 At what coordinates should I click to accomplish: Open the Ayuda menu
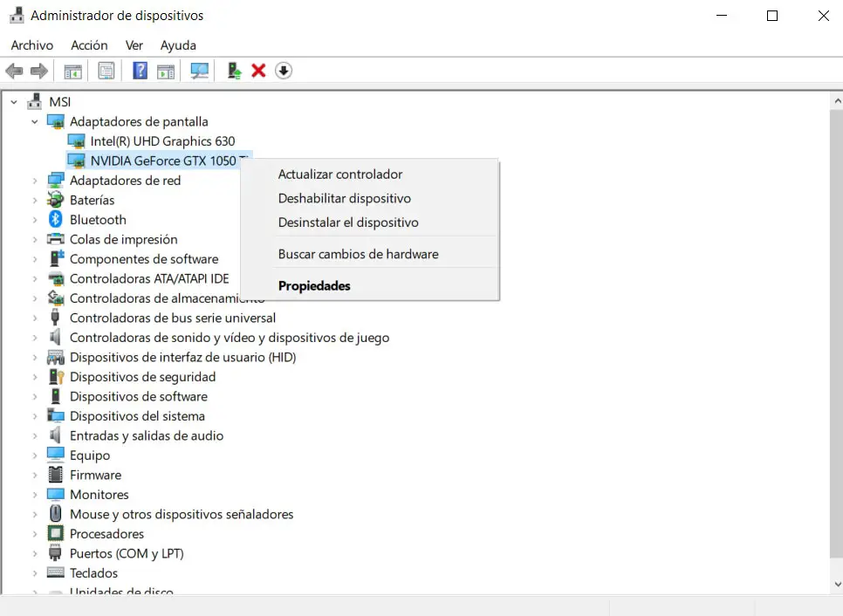tap(178, 45)
